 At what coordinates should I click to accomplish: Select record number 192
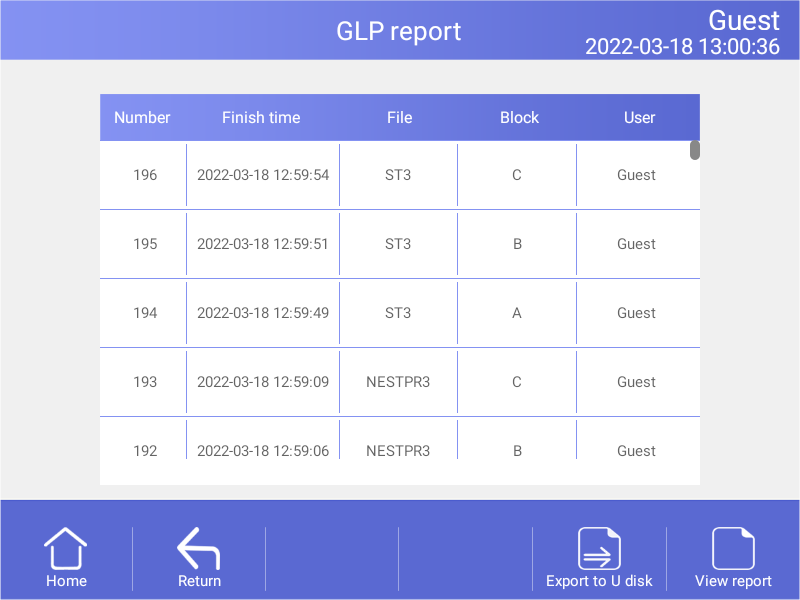145,451
